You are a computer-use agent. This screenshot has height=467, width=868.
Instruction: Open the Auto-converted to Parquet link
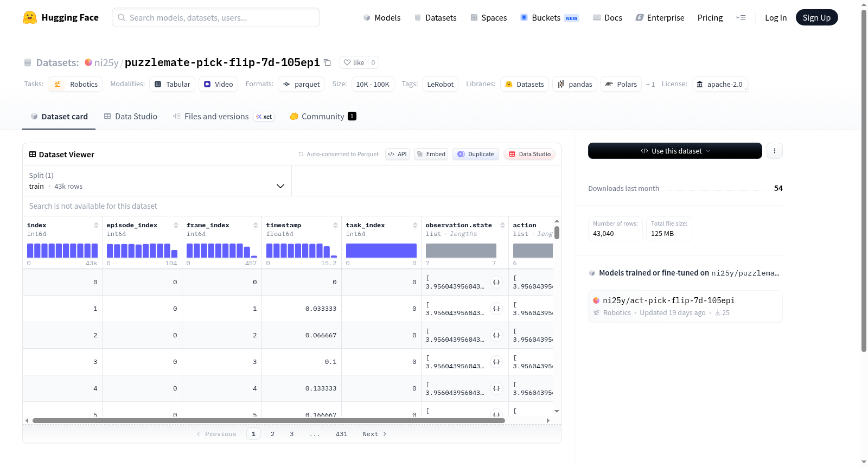(x=328, y=154)
